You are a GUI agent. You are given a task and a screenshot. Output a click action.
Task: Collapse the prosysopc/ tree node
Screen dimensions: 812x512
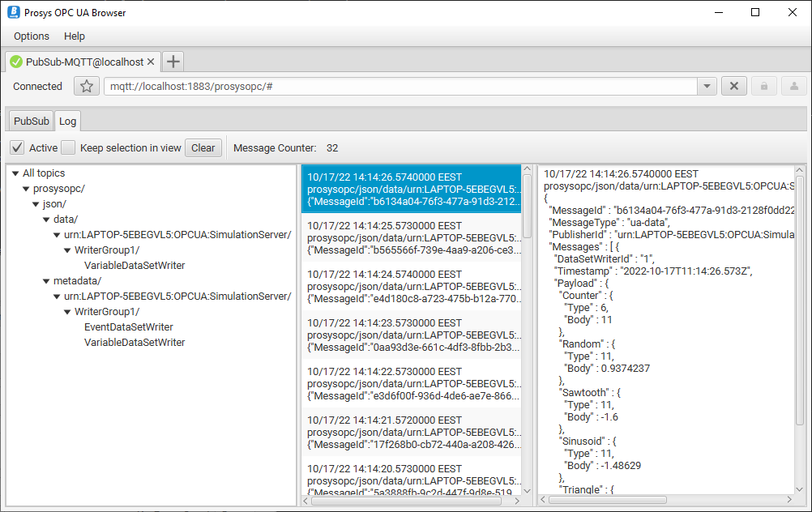26,189
